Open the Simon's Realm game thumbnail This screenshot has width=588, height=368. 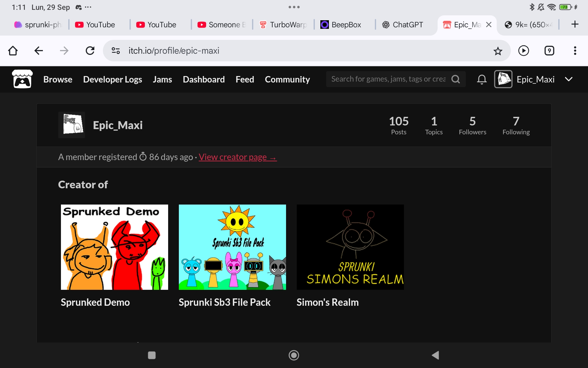350,247
